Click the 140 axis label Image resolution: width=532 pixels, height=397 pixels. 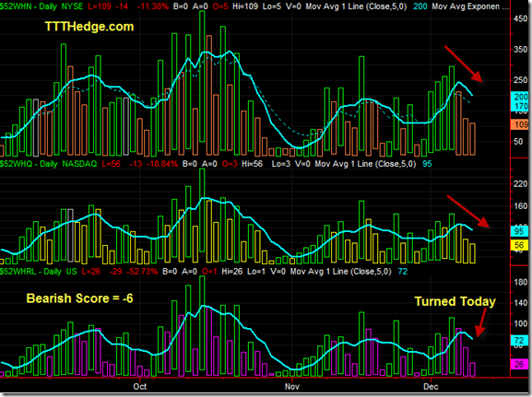click(x=520, y=303)
